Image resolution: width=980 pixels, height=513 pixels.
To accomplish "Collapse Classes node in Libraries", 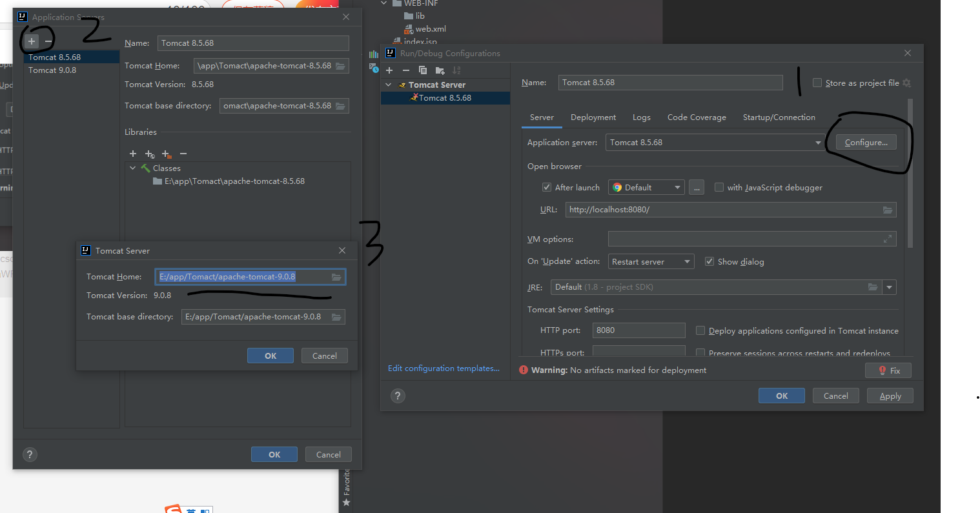I will point(133,168).
